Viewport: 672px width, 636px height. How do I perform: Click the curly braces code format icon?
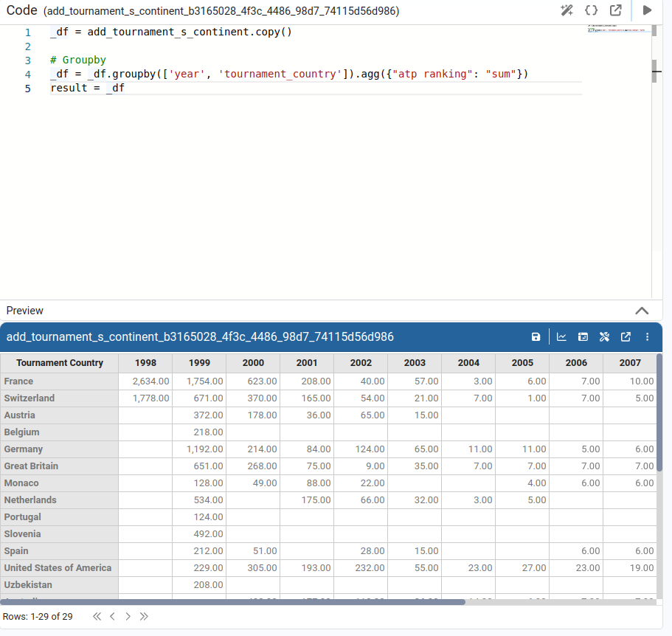point(591,10)
